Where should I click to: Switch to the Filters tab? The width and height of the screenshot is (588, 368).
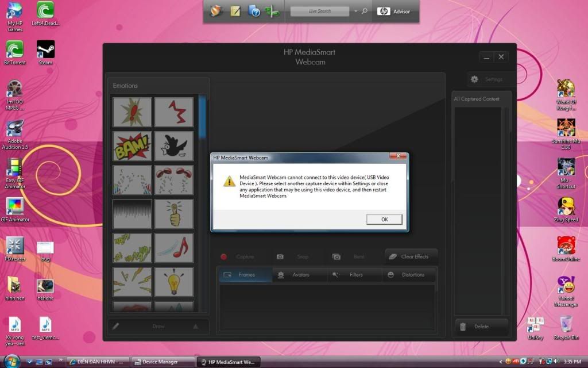tap(355, 275)
